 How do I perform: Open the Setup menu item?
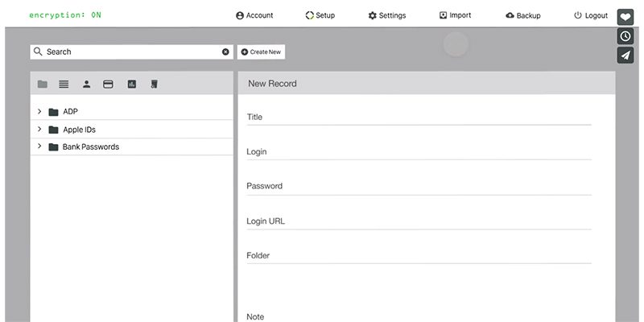[320, 15]
